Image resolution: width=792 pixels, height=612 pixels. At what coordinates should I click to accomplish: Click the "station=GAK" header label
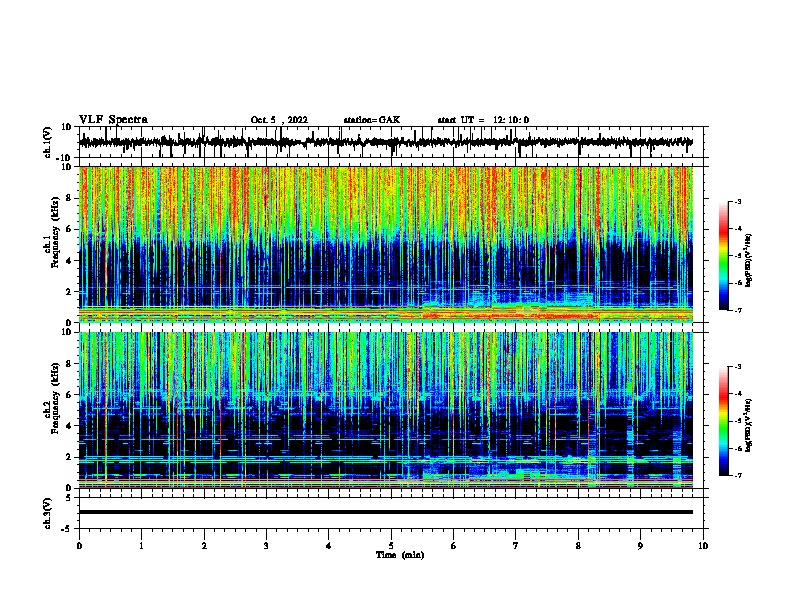pos(372,120)
